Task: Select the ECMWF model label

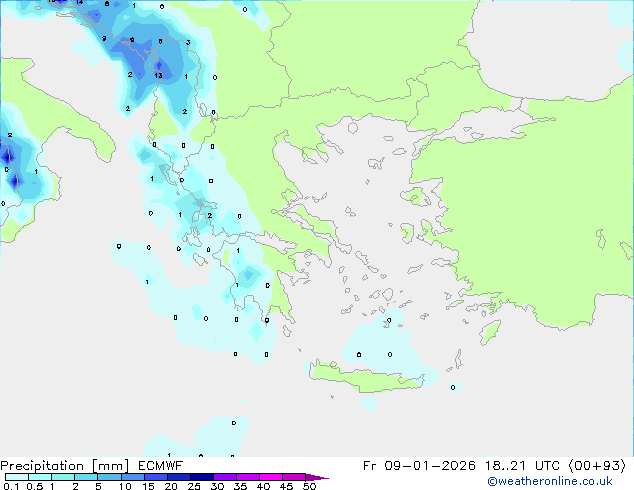Action: click(161, 466)
